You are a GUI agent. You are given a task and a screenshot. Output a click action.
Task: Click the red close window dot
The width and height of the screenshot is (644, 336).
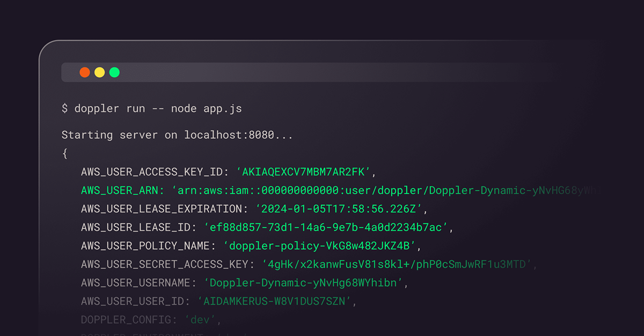point(85,72)
